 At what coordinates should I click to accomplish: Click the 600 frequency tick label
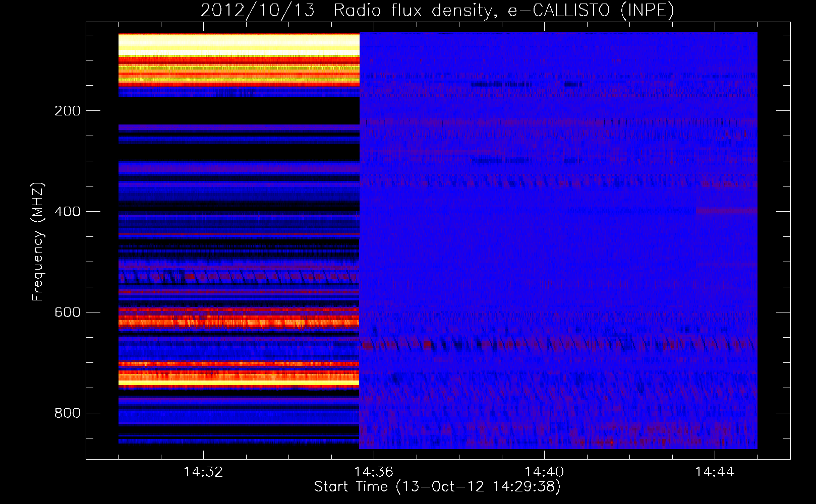(x=68, y=312)
